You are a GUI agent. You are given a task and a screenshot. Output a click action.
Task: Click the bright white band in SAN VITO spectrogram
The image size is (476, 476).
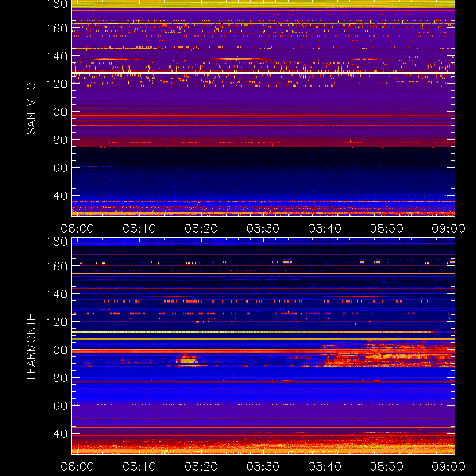[x=263, y=73]
